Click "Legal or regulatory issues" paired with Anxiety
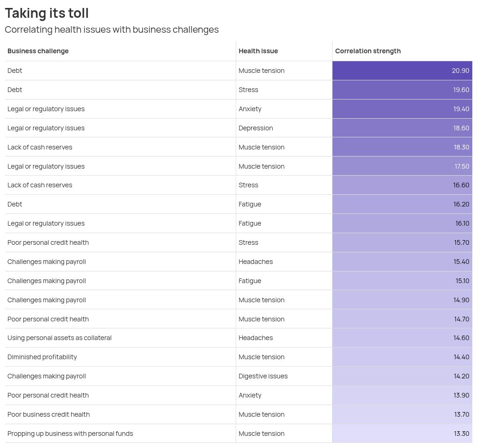Image resolution: width=477 pixels, height=448 pixels. coord(46,108)
